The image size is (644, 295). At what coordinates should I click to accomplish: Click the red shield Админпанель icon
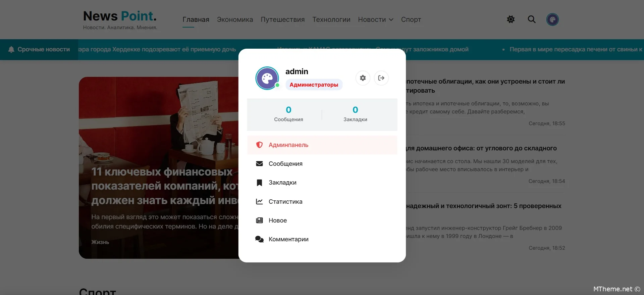click(x=259, y=145)
